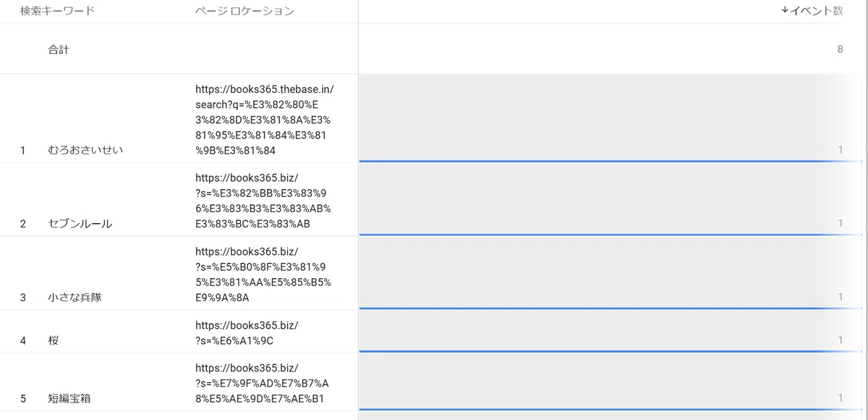
Task: Open the URL for the 小さな兵隊 row
Action: pyautogui.click(x=263, y=274)
